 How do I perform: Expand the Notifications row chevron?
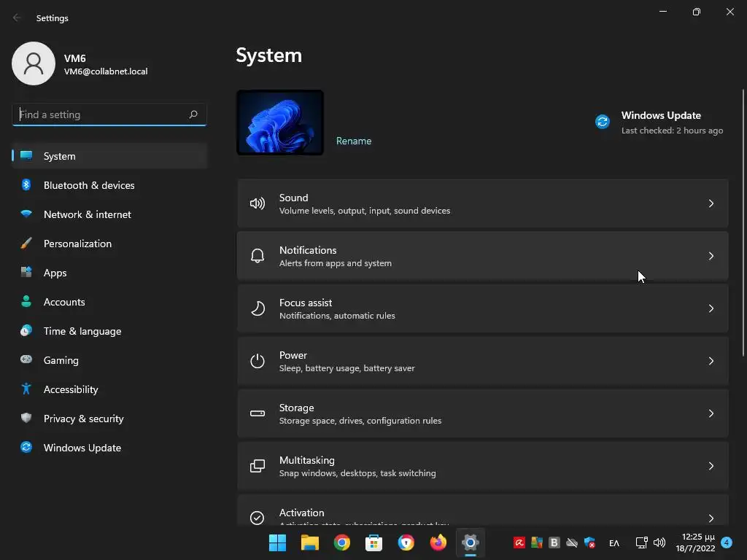711,256
